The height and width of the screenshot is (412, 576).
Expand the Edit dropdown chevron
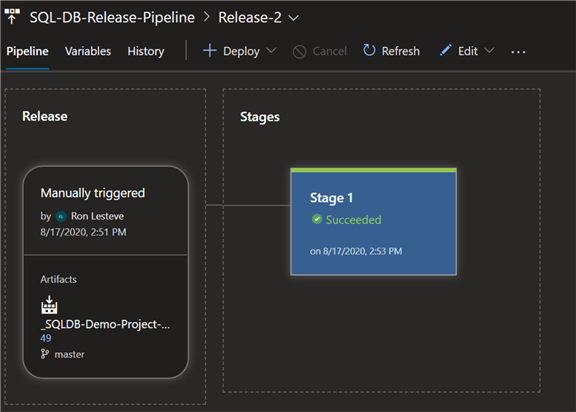click(x=489, y=50)
